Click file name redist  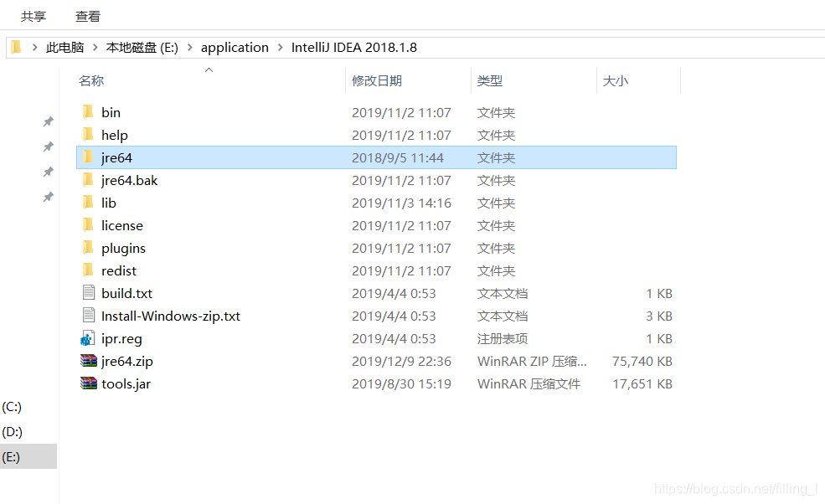pyautogui.click(x=118, y=271)
